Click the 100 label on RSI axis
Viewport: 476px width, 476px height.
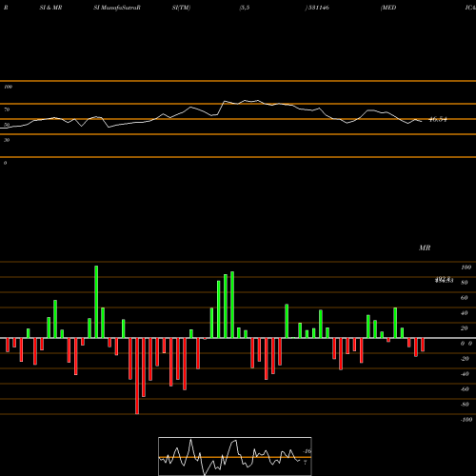click(8, 87)
